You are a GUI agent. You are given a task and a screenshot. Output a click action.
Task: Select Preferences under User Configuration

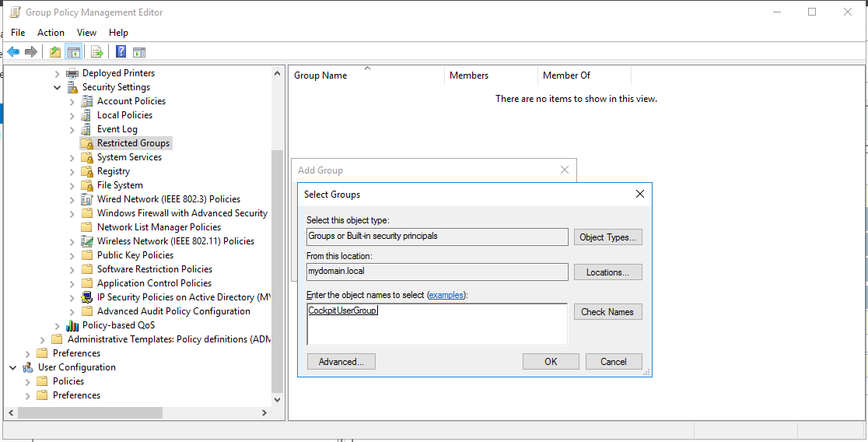pos(76,395)
